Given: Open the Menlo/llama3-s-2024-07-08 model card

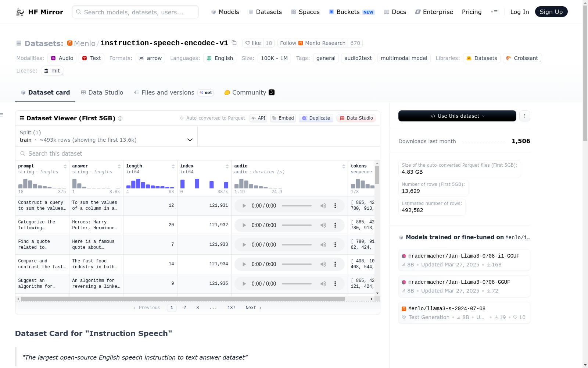Looking at the screenshot, I should 464,313.
